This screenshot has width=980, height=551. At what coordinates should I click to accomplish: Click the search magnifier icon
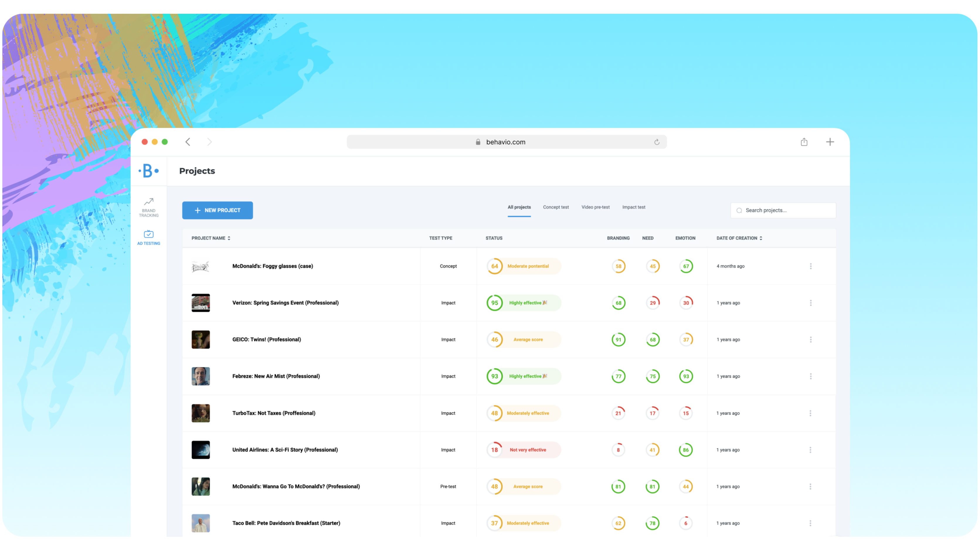pyautogui.click(x=739, y=210)
